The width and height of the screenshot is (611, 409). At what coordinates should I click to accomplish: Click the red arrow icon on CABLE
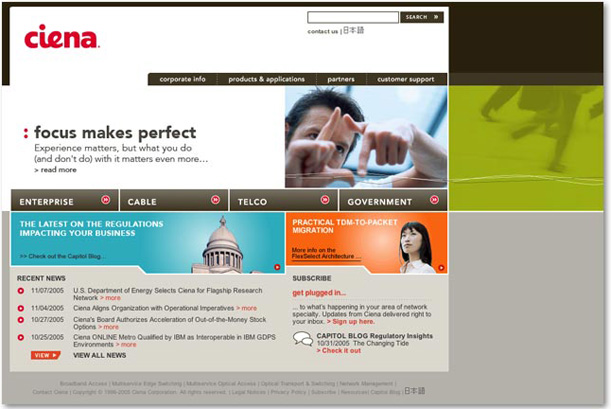215,200
